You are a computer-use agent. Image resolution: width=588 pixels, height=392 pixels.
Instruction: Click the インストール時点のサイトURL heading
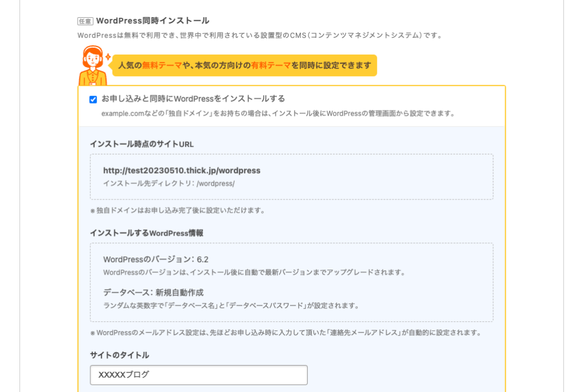tap(142, 144)
